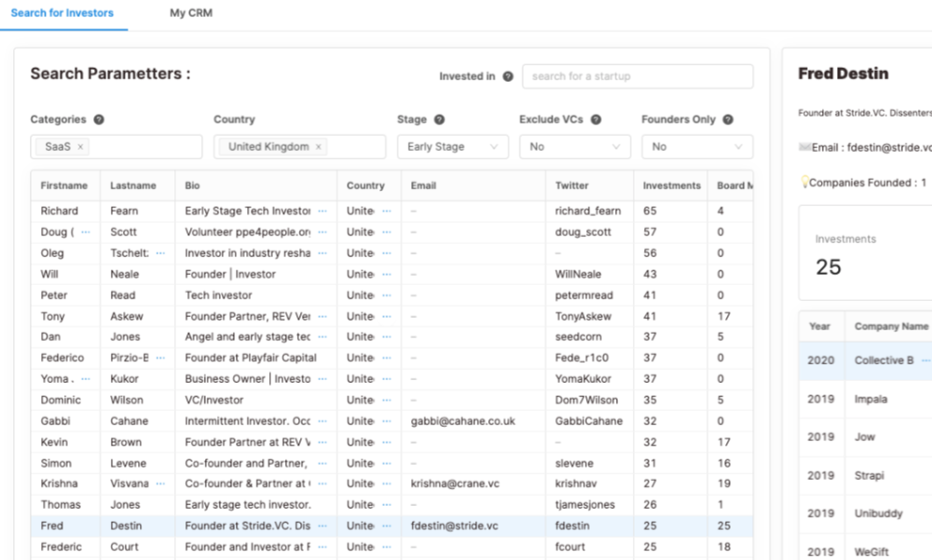932x560 pixels.
Task: Click the Jow company row
Action: click(866, 437)
